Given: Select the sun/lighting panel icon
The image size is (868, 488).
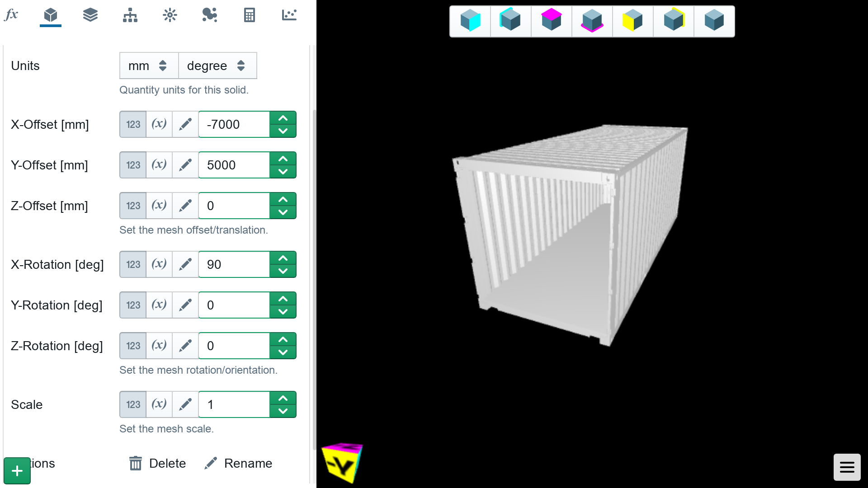Looking at the screenshot, I should (170, 15).
